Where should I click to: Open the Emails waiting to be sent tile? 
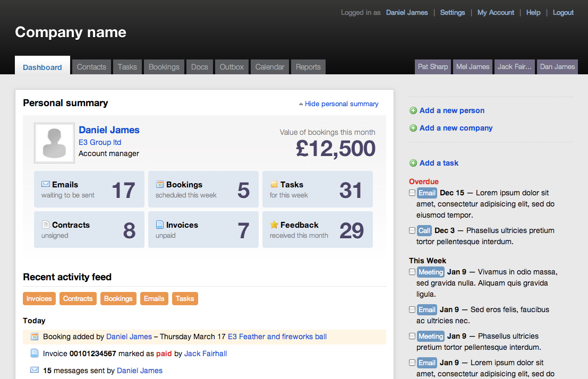(x=89, y=189)
